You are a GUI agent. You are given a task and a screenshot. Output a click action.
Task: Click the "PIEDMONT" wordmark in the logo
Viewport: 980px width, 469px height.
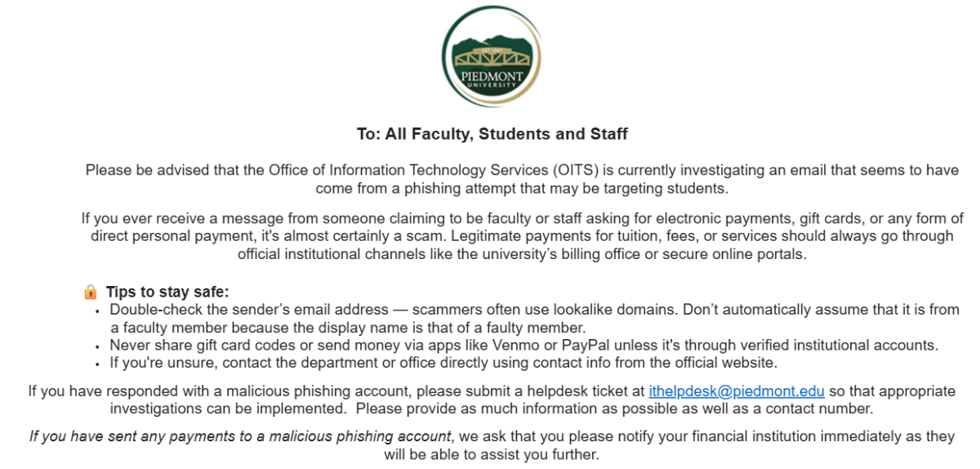pos(491,76)
